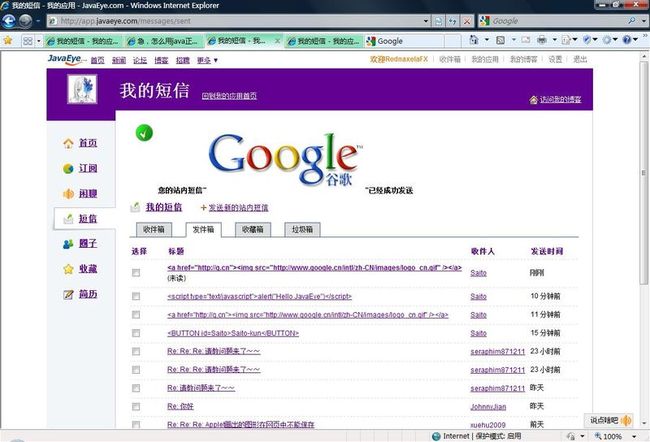Click 论坛 in JavaEye top navigation
Viewport: 650px width, 442px height.
click(x=140, y=60)
